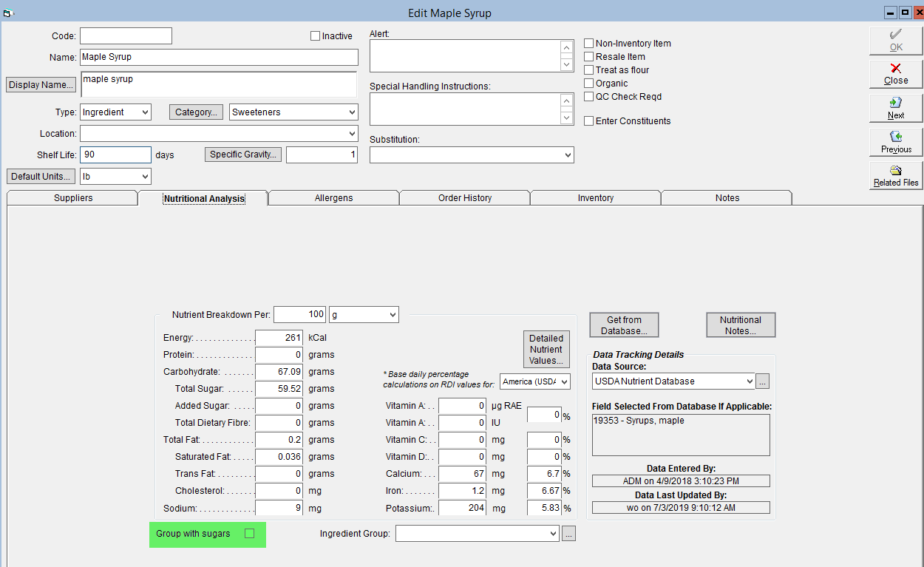Open the Category dropdown showing Sweeteners
Viewport: 924px width, 567px height.
(x=293, y=112)
